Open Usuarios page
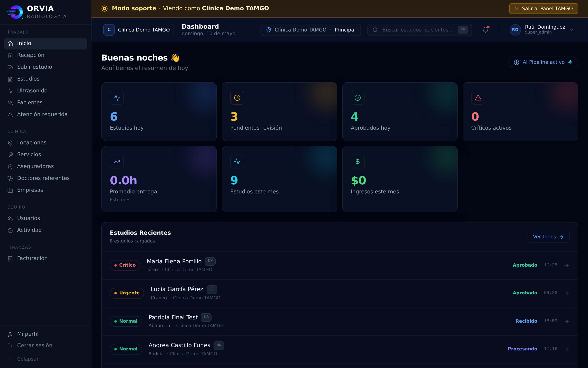This screenshot has height=368, width=588. 46,218
